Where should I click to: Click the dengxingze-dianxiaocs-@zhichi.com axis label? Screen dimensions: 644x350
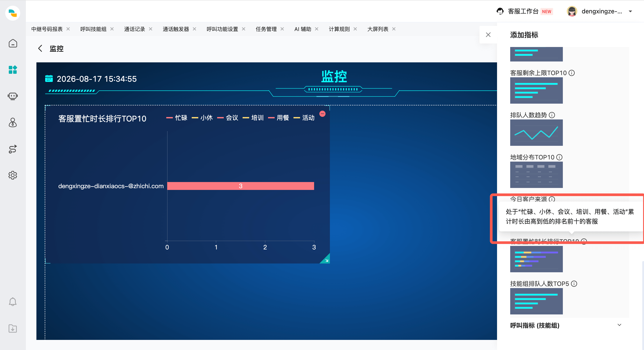111,186
